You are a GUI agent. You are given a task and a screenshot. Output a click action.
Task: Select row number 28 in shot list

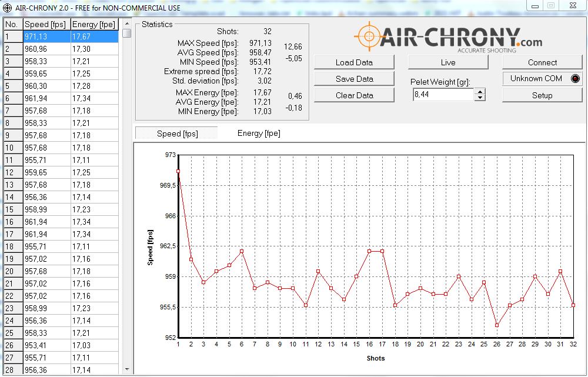tap(14, 371)
